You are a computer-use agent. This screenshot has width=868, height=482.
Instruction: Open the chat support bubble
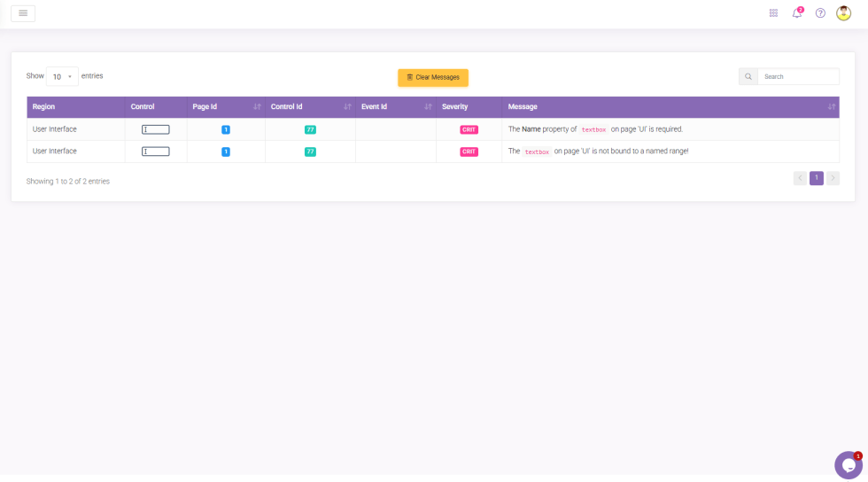848,464
